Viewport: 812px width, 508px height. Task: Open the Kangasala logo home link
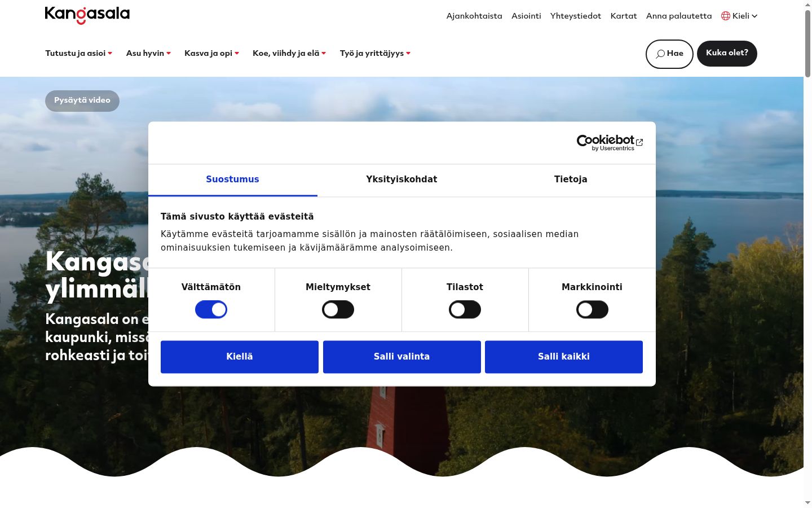pos(87,15)
